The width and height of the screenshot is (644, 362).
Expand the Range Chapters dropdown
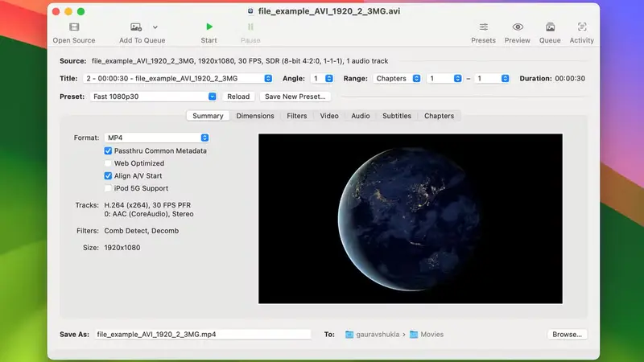coord(398,79)
